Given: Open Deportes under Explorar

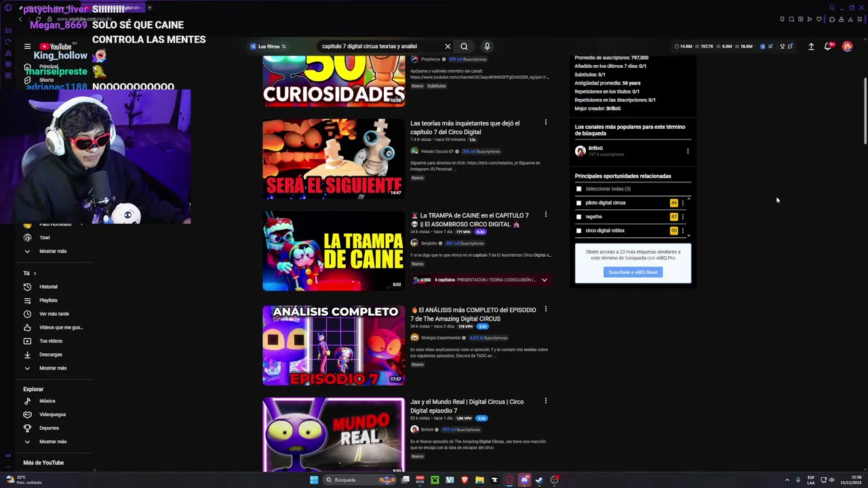Looking at the screenshot, I should (47, 428).
